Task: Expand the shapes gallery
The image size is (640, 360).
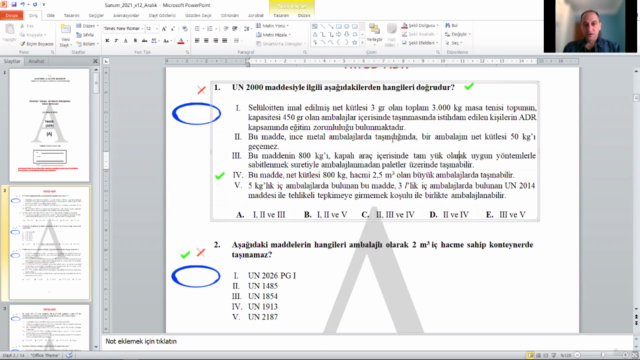Action: click(362, 42)
